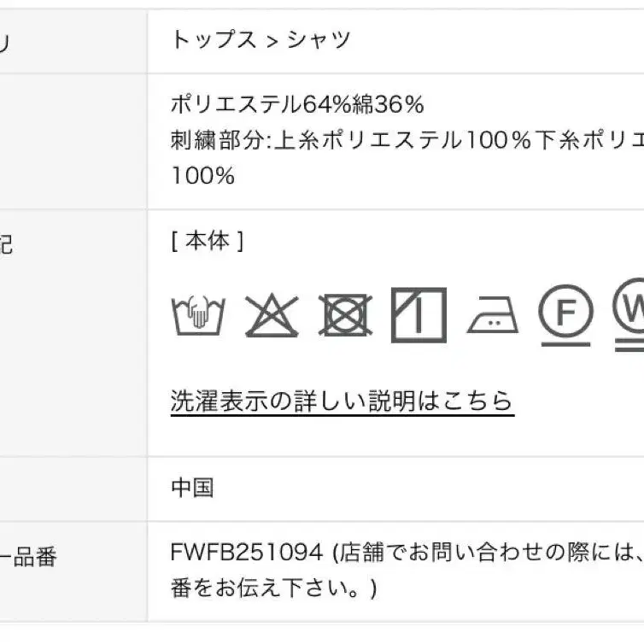Click the circled F dry-clean icon
This screenshot has height=644, width=644.
(566, 315)
